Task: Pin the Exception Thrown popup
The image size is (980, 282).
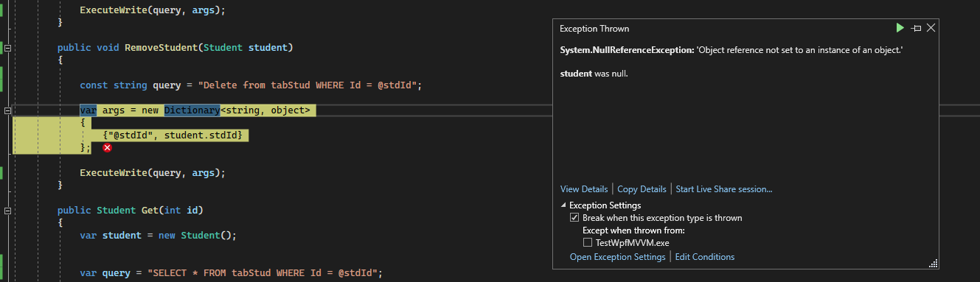Action: (x=916, y=28)
